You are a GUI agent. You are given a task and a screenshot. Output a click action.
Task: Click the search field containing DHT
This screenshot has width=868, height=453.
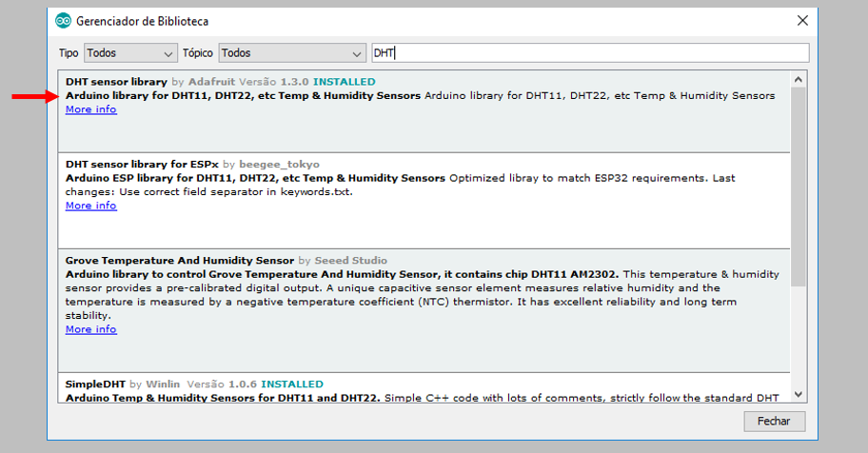pos(590,53)
